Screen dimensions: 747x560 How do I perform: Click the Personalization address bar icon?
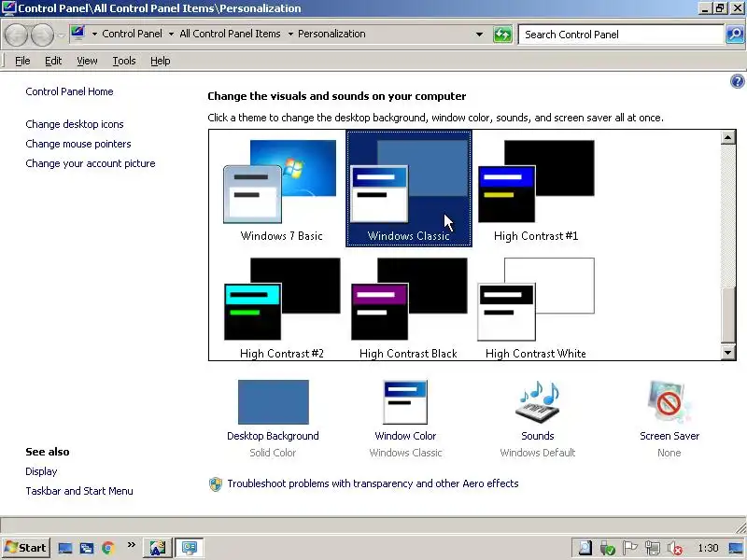click(78, 33)
